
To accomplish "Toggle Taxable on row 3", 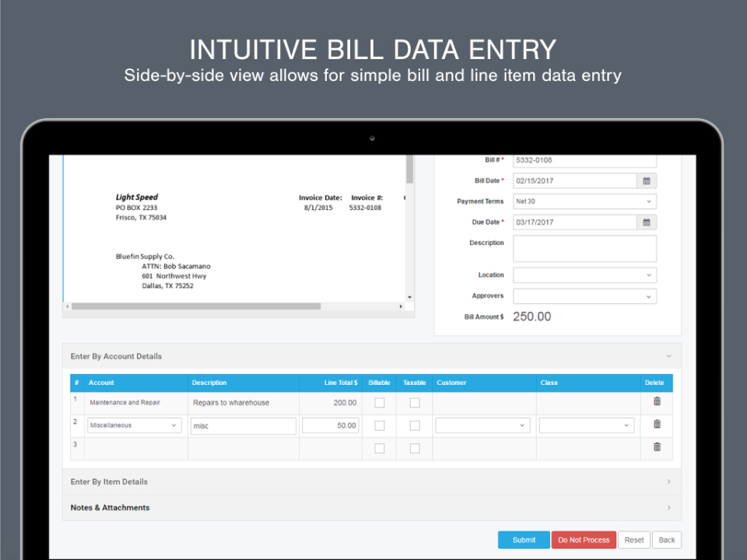I will click(414, 447).
